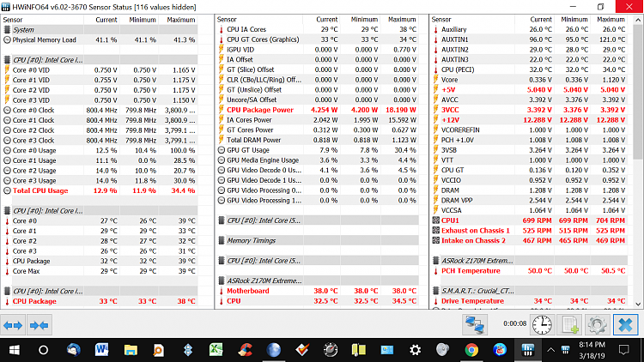644x362 pixels.
Task: Click the Maximum column header in the right panel
Action: pos(611,19)
